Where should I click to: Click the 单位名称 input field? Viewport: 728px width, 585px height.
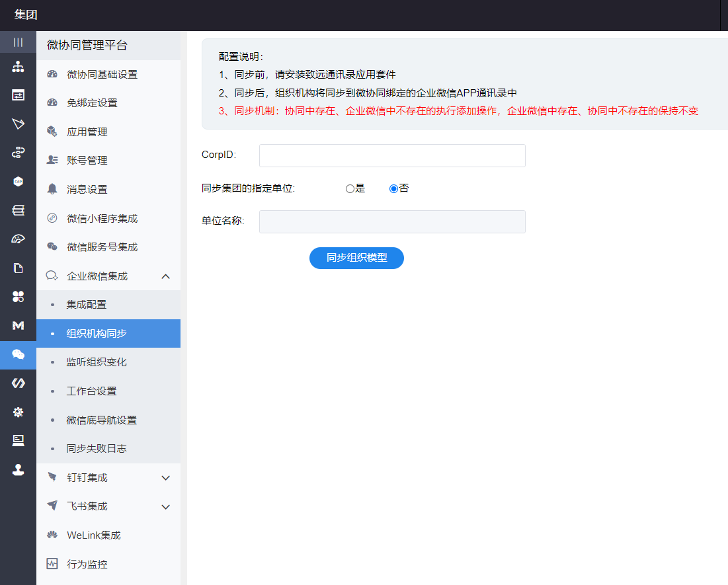point(392,221)
